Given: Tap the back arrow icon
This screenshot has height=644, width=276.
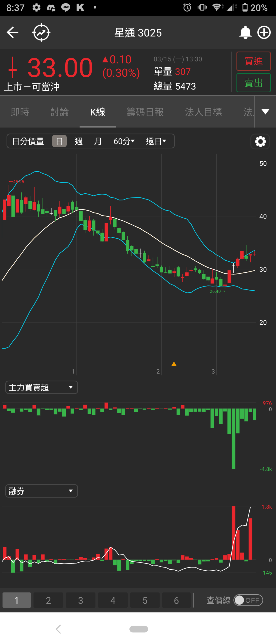Looking at the screenshot, I should click(x=13, y=33).
